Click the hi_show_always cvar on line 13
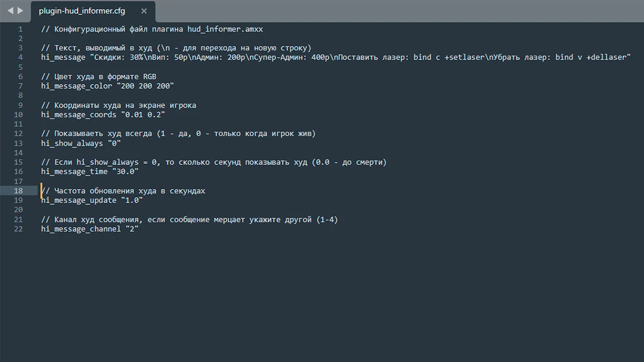 (x=72, y=143)
